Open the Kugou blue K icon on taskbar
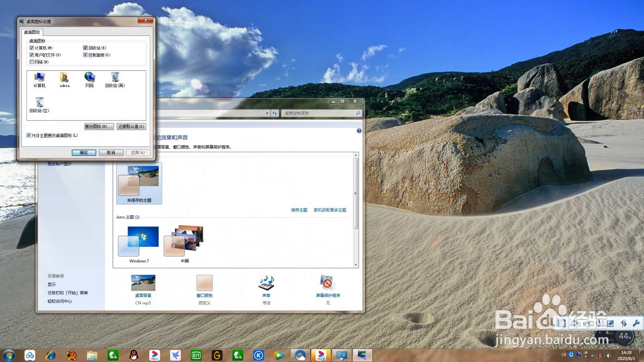This screenshot has width=644, height=362. pyautogui.click(x=258, y=356)
